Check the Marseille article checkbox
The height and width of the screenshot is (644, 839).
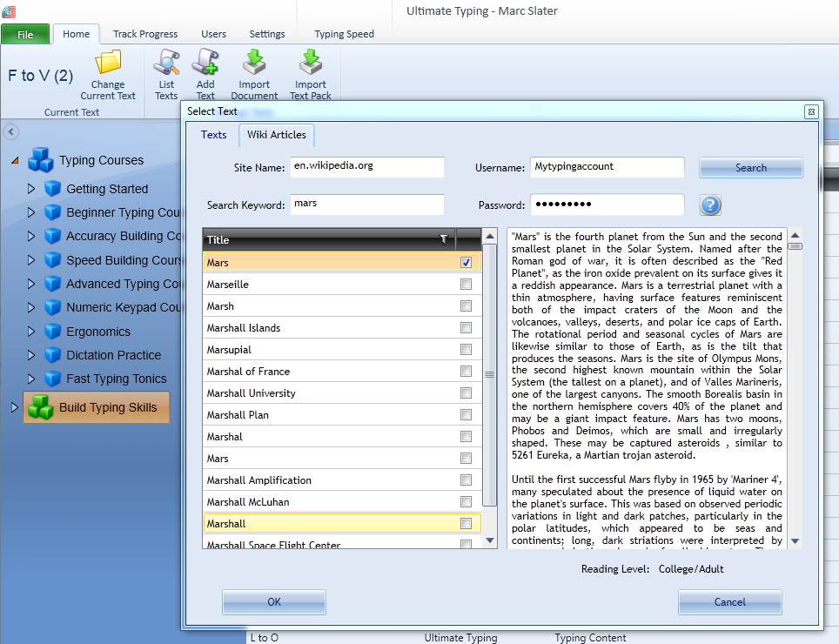[466, 284]
